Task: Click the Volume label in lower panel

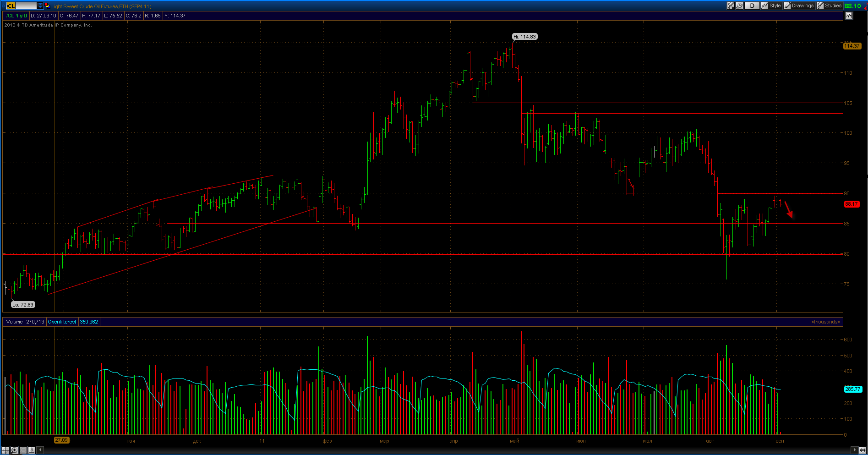Action: [14, 322]
